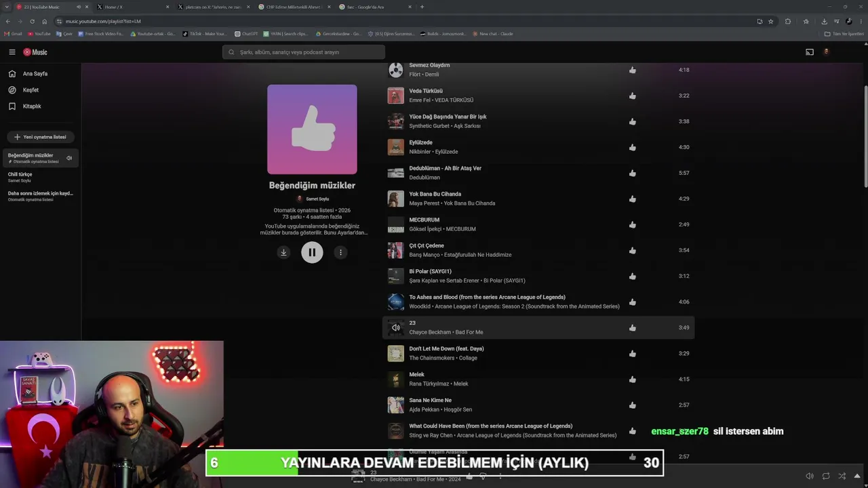Open the browser extensions puzzle icon
This screenshot has width=868, height=488.
click(788, 21)
